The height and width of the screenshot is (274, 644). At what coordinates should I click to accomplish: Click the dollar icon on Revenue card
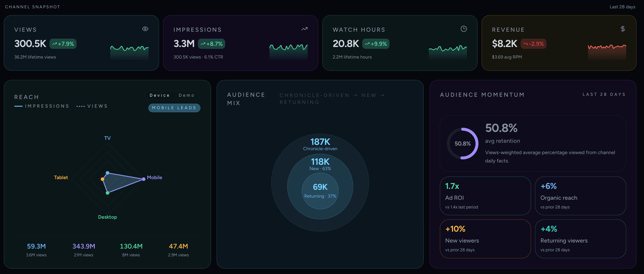(623, 29)
